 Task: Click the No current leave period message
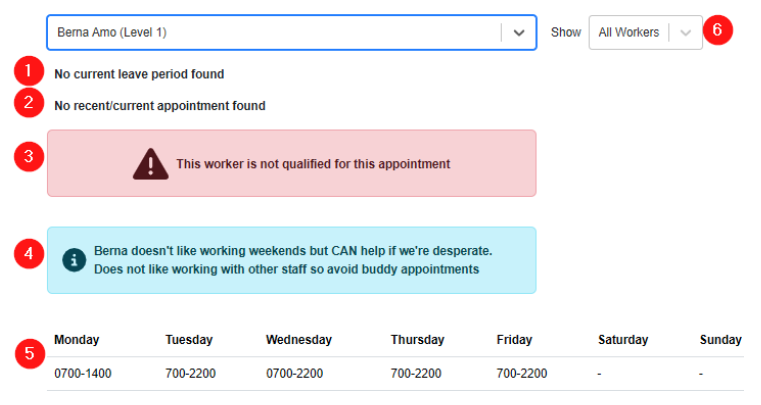(x=139, y=74)
